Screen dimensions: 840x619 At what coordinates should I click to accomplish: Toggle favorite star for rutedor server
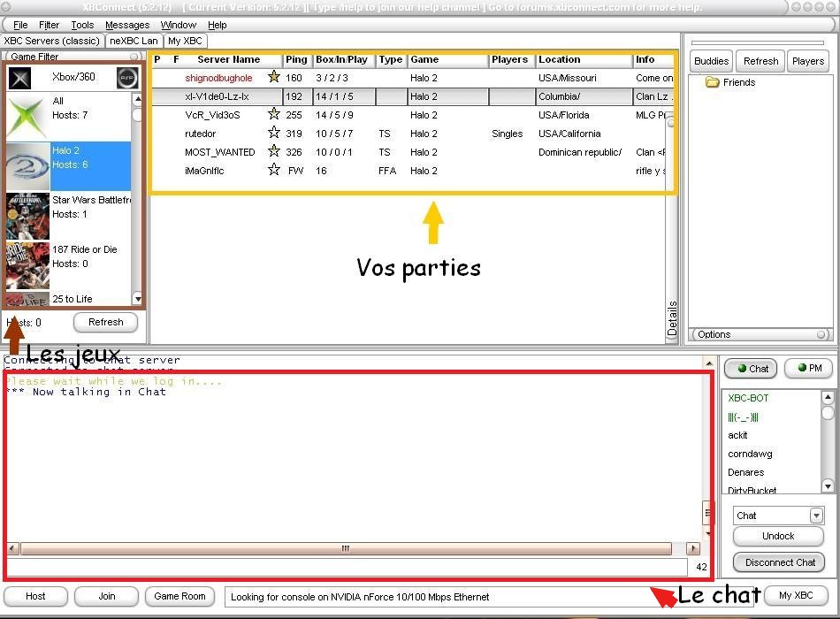tap(274, 133)
